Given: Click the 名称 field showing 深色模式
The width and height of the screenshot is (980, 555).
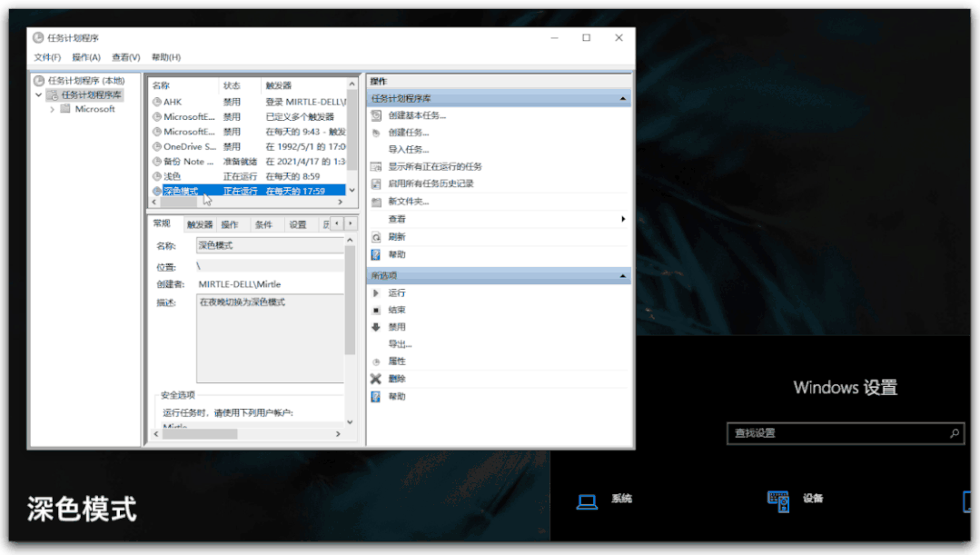Looking at the screenshot, I should tap(270, 245).
